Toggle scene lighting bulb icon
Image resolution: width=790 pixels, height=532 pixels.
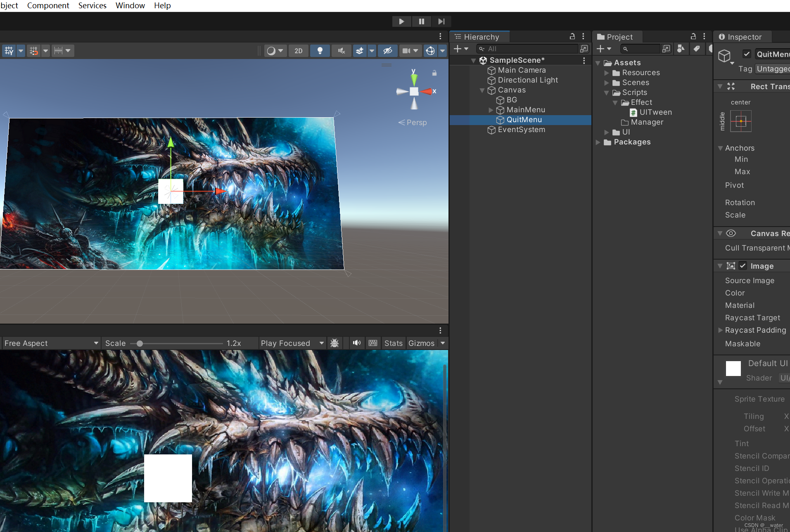click(x=320, y=51)
